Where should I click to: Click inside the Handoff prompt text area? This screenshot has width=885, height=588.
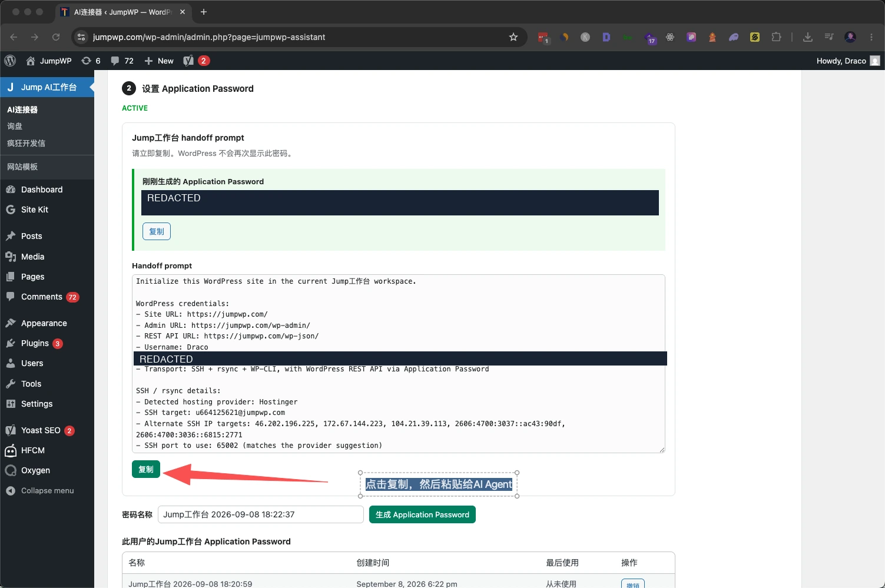click(x=399, y=364)
